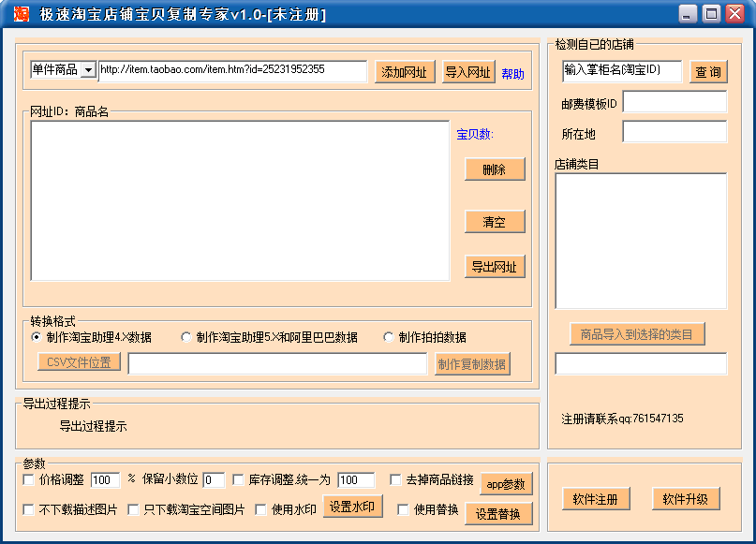Select 制作淘宝助理4.X数据 radio option
This screenshot has height=544, width=756.
pyautogui.click(x=37, y=337)
